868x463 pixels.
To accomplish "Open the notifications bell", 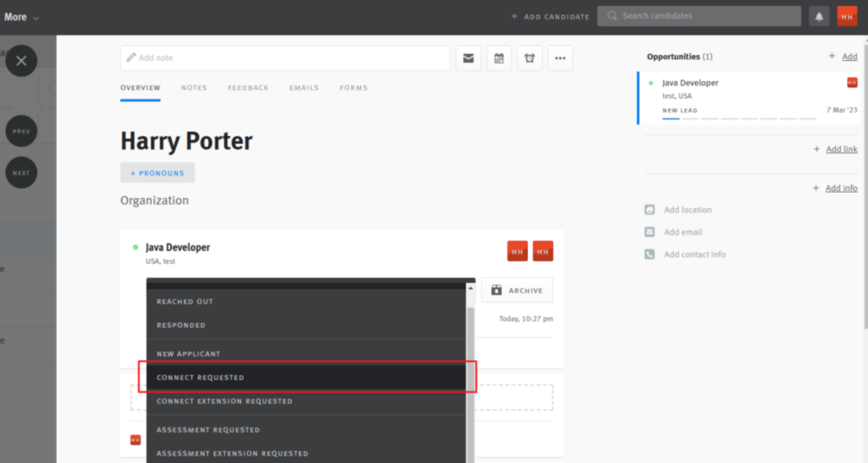I will pyautogui.click(x=819, y=15).
